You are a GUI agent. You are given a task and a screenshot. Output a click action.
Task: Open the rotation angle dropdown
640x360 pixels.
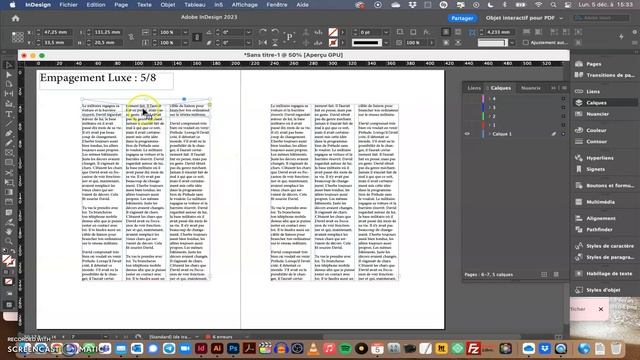coord(249,32)
